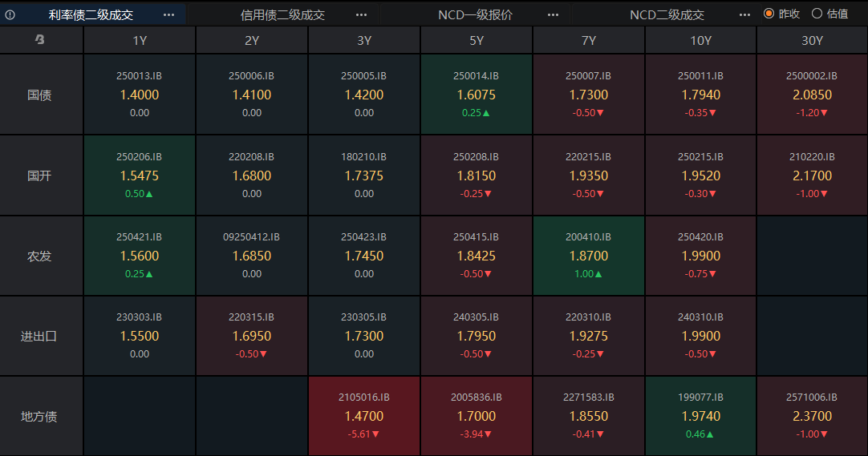Select the 昨收 radio option
The height and width of the screenshot is (456, 868).
(x=781, y=14)
